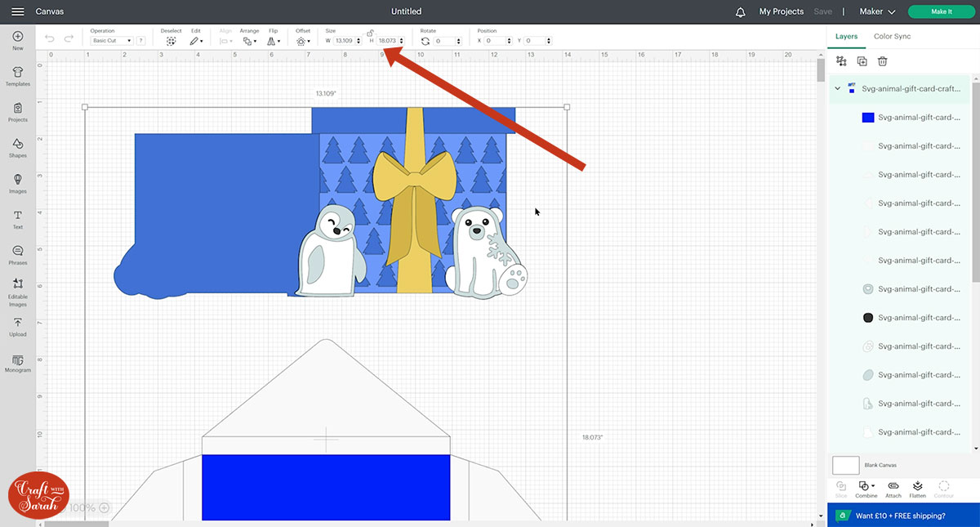Select the blue layer color swatch
The height and width of the screenshot is (527, 980).
[868, 118]
